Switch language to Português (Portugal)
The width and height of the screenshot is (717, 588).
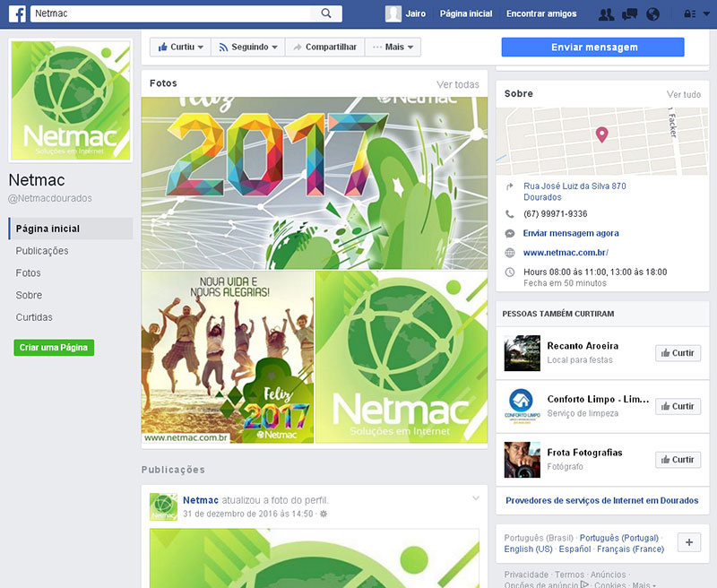coord(619,538)
